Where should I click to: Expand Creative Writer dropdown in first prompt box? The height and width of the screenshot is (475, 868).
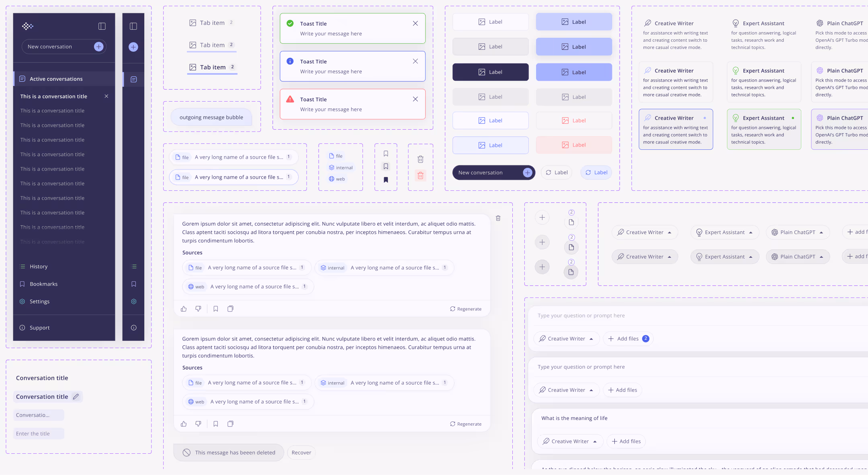tap(567, 338)
